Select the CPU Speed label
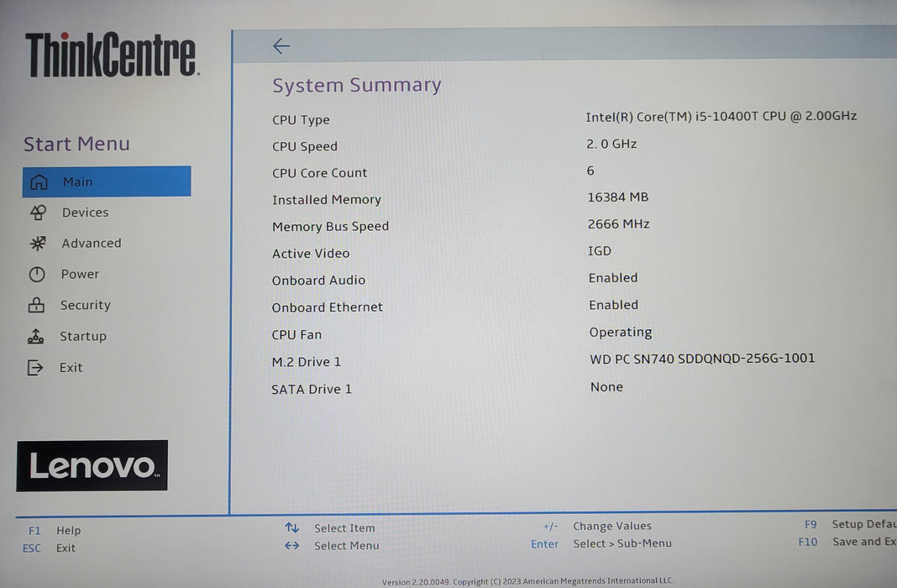 click(305, 146)
